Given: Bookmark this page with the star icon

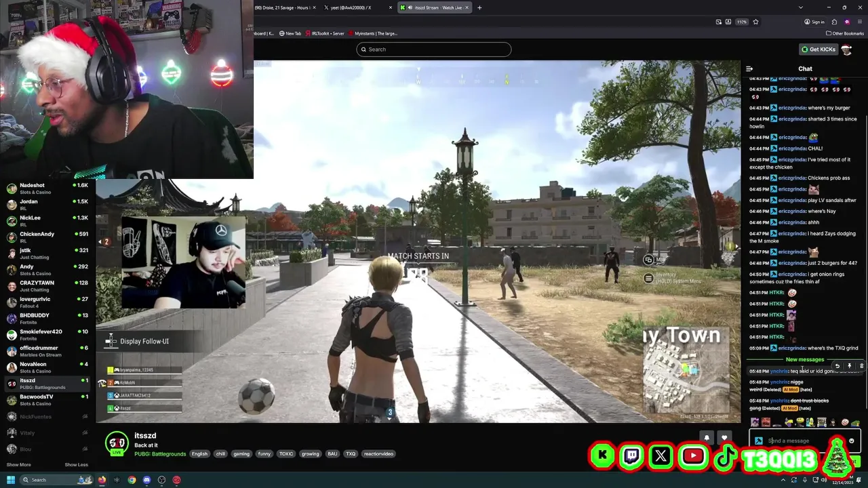Looking at the screenshot, I should click(x=755, y=22).
